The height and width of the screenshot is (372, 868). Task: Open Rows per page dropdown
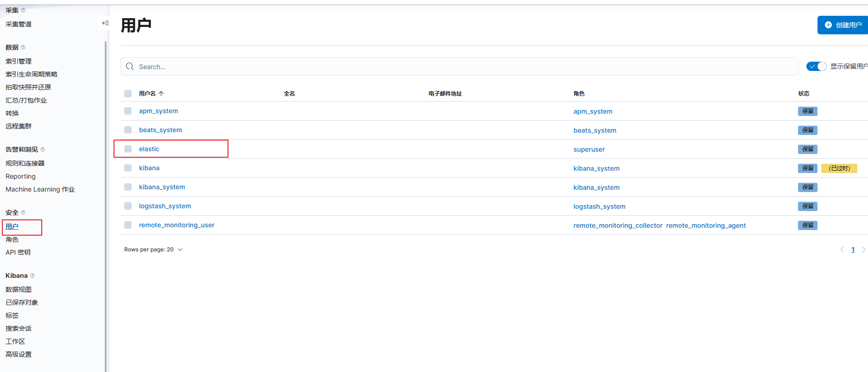click(153, 250)
